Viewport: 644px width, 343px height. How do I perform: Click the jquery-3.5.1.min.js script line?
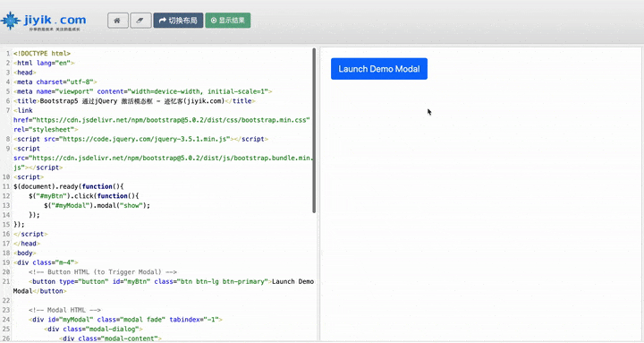pos(141,139)
